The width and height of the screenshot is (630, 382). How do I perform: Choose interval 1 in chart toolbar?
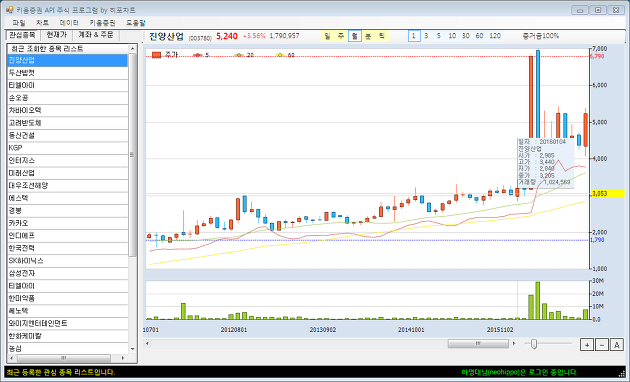coord(414,36)
